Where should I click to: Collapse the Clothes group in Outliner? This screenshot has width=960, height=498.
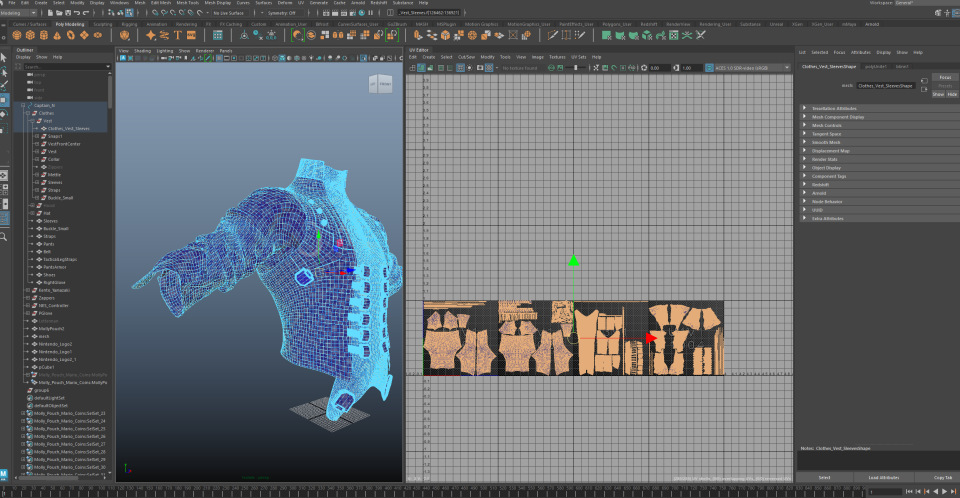point(28,113)
